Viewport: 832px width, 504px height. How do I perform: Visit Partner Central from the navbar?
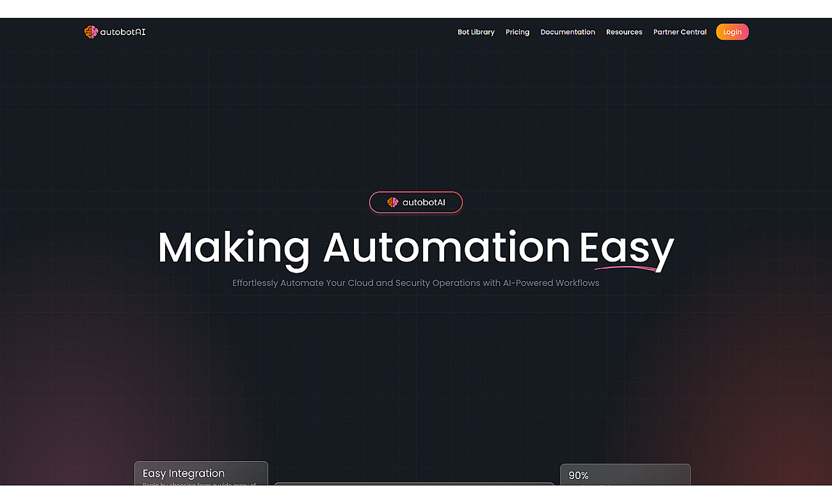click(680, 32)
